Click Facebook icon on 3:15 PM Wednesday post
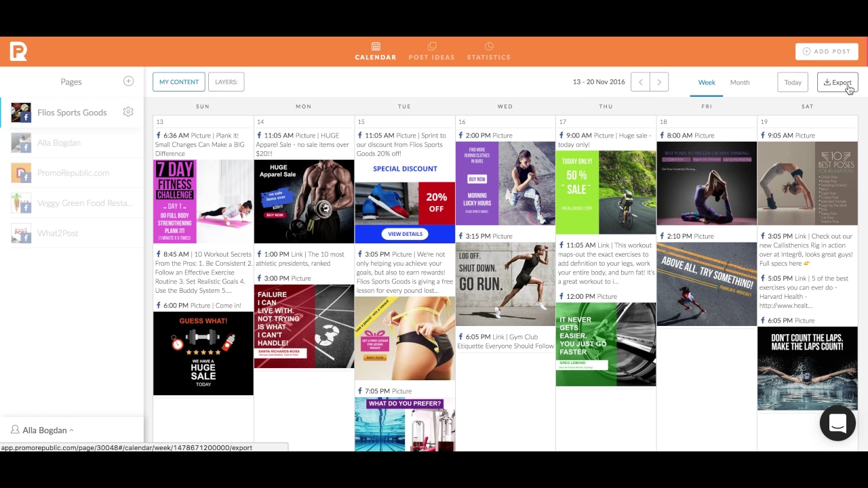The width and height of the screenshot is (868, 488). pos(460,237)
